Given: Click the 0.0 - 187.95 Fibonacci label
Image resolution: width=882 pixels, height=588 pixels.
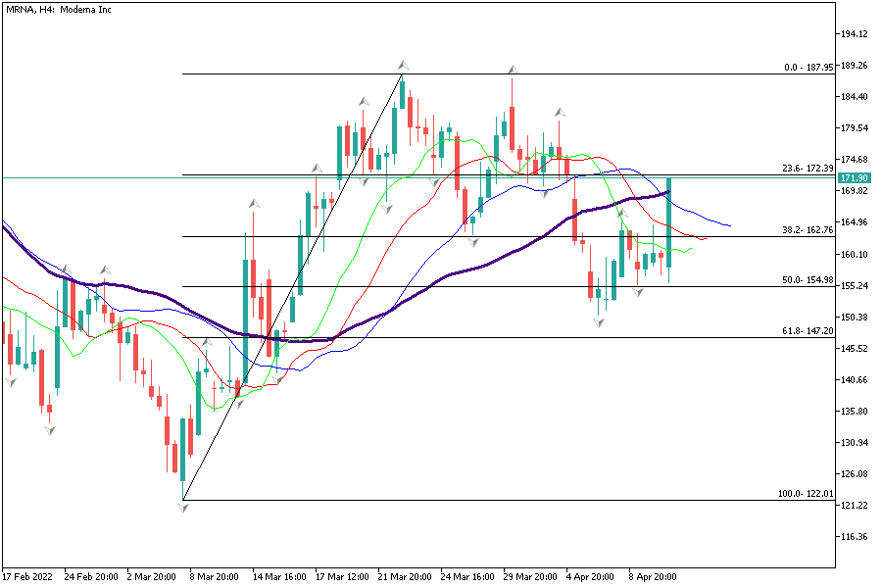Looking at the screenshot, I should [809, 68].
